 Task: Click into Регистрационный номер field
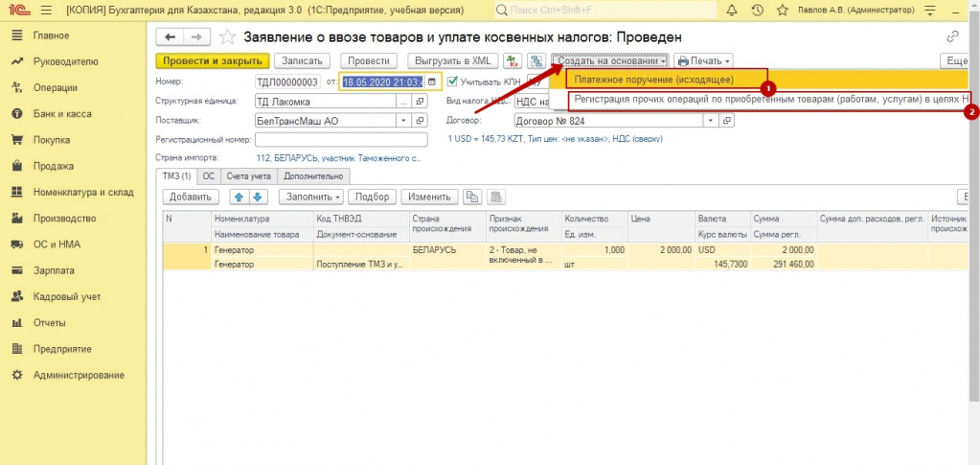point(341,140)
